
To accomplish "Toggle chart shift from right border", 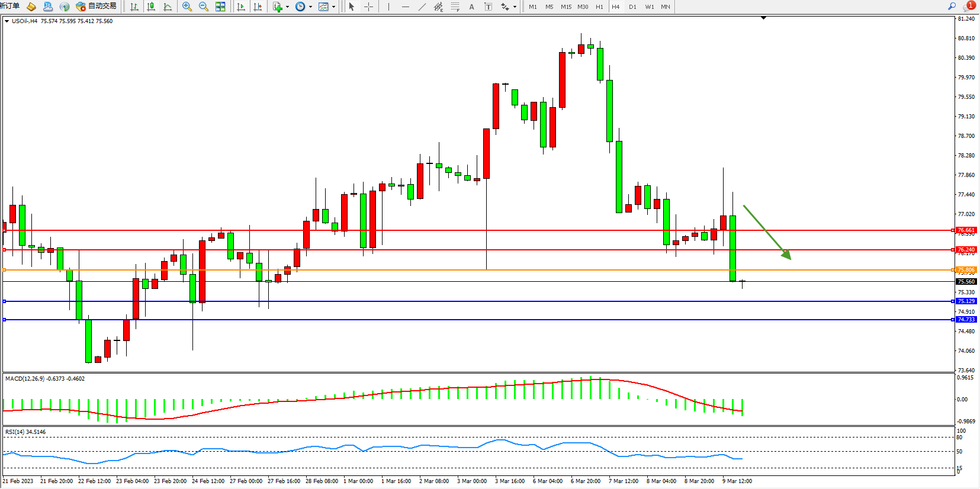I will click(x=258, y=7).
